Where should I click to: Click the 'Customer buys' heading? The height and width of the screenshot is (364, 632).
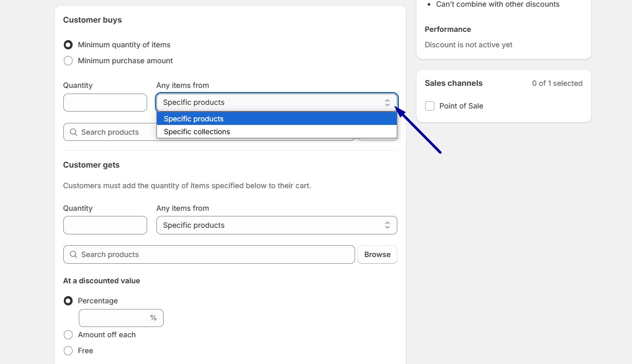click(92, 20)
